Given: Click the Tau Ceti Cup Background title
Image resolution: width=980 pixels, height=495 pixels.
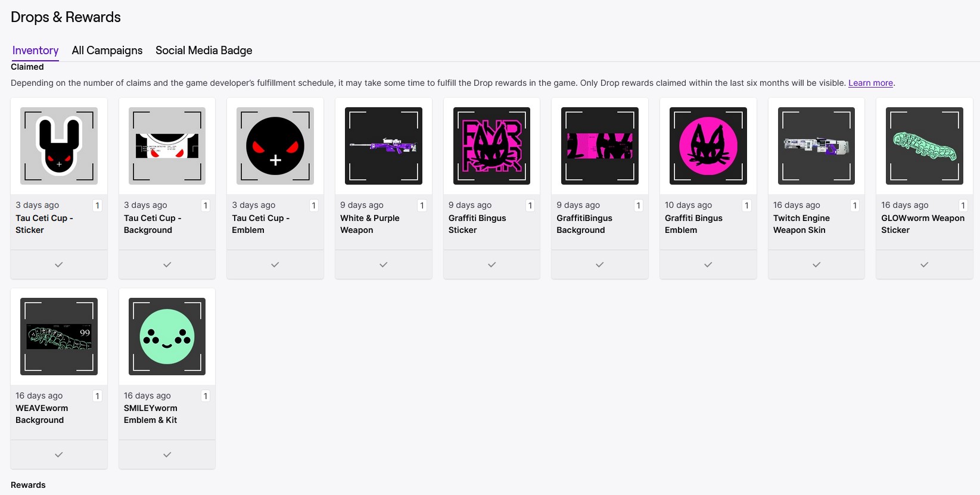Looking at the screenshot, I should (152, 224).
